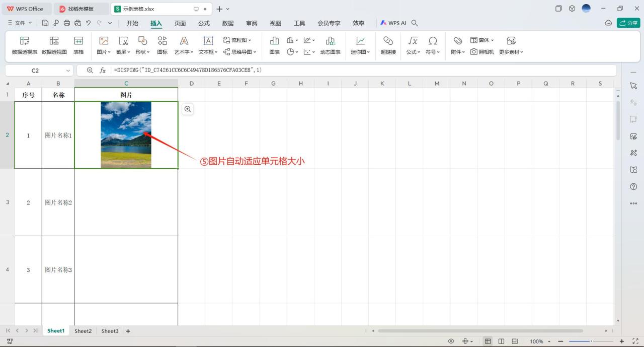Open the 形状 shapes dropdown
Screen dimensions: 644x347
tap(143, 45)
